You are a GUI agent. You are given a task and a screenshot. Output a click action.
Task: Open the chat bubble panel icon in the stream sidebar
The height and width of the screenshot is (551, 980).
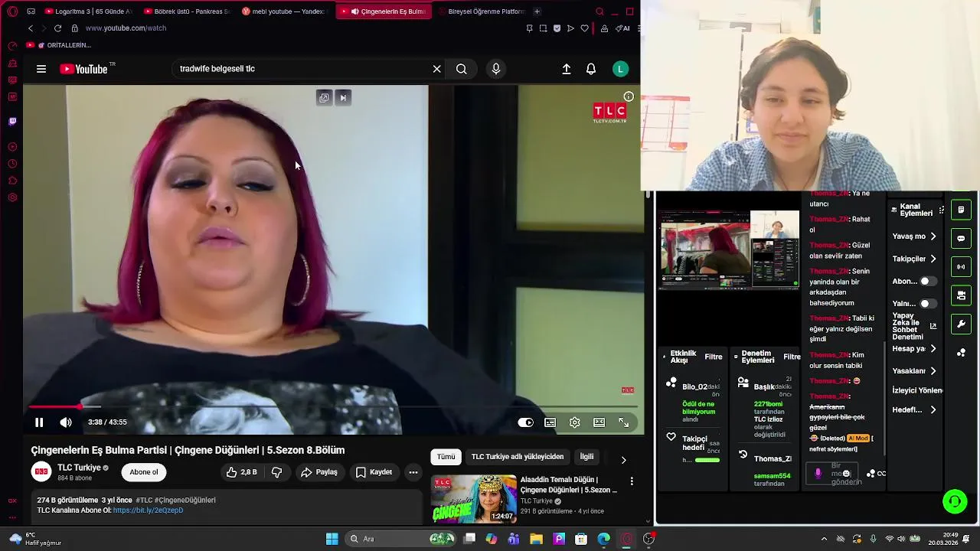[x=961, y=239]
